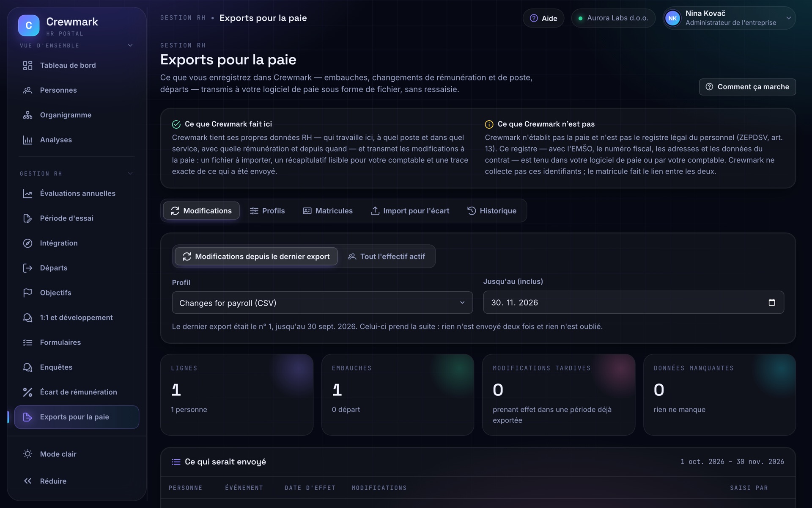Click 1:1 et développement chat icon
The height and width of the screenshot is (508, 812).
[27, 317]
